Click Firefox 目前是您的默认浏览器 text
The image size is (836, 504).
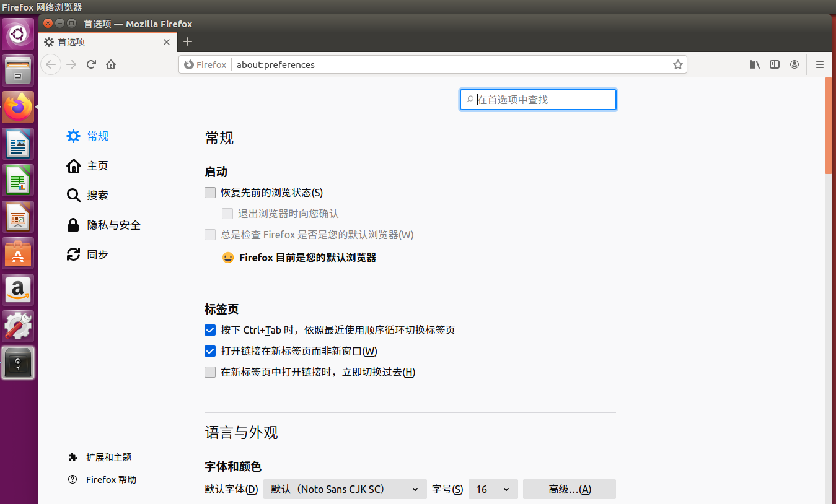pyautogui.click(x=308, y=258)
